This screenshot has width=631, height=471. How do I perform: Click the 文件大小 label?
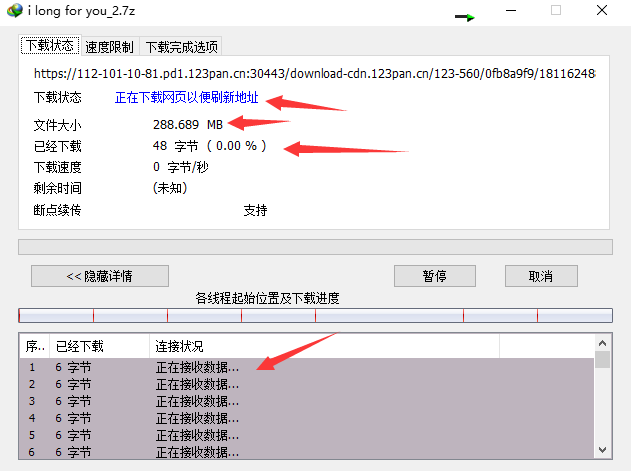pyautogui.click(x=58, y=125)
